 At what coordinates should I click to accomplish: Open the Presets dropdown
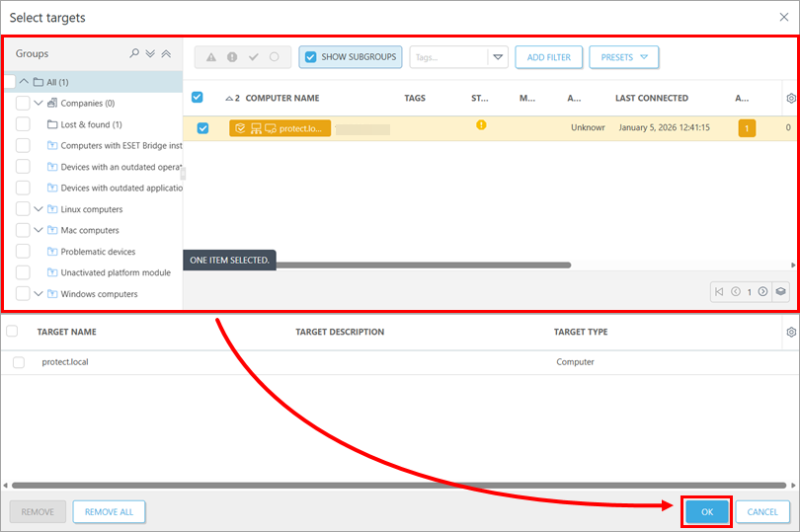pos(623,57)
